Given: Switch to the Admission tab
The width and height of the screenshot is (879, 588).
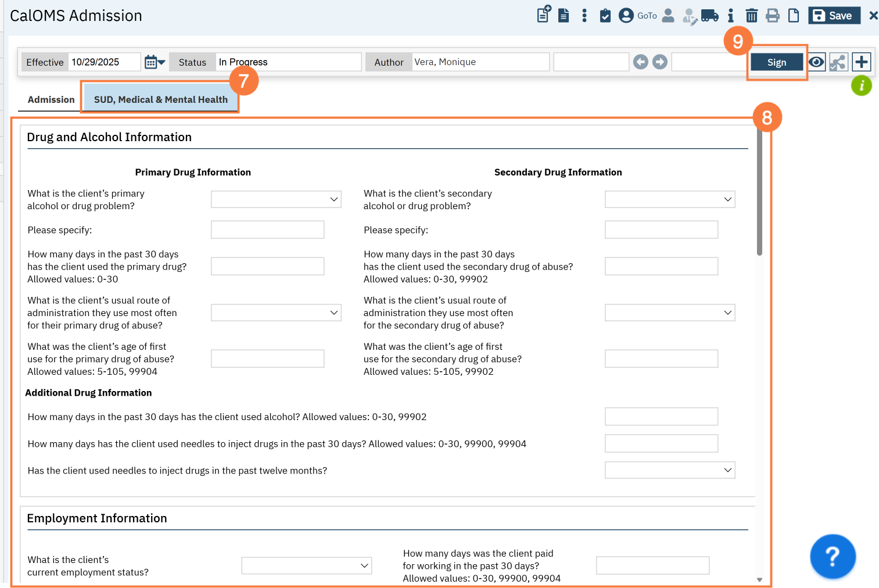Looking at the screenshot, I should [x=51, y=99].
